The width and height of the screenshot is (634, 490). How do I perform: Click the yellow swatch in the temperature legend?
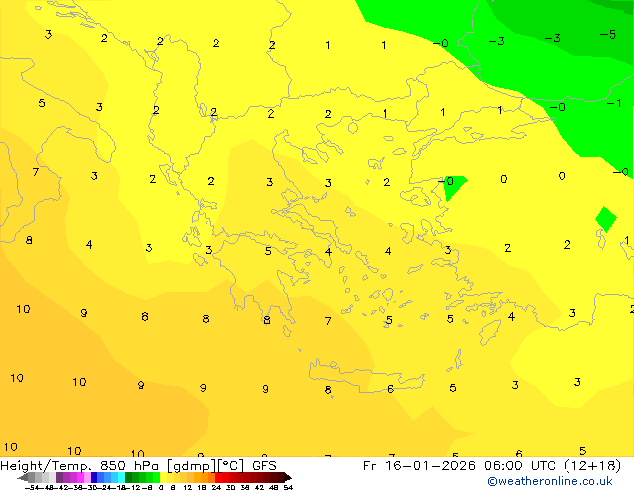[163, 477]
